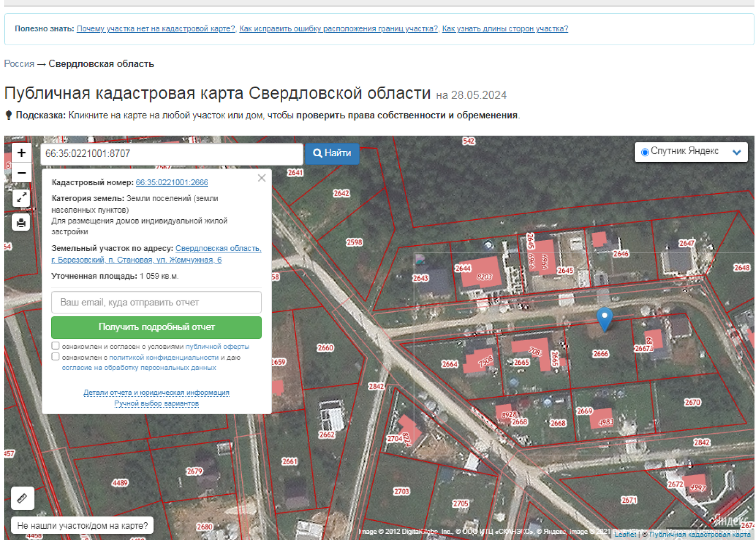Click the email input field
The image size is (756, 540).
coord(156,302)
